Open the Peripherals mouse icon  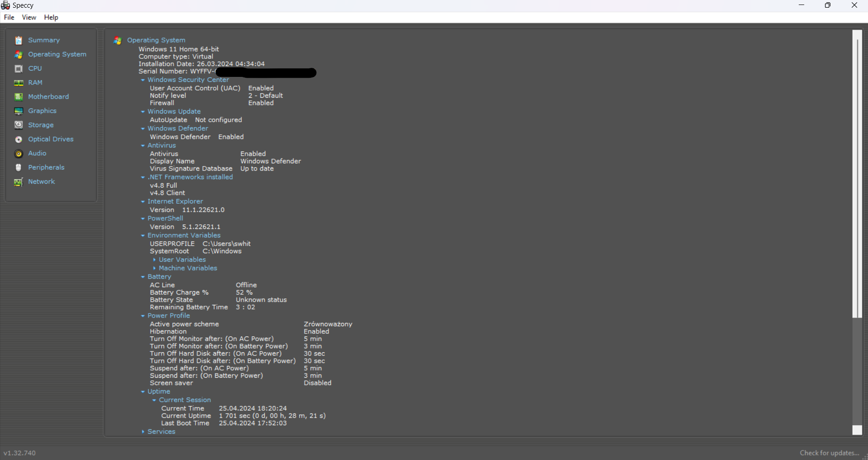pos(19,168)
